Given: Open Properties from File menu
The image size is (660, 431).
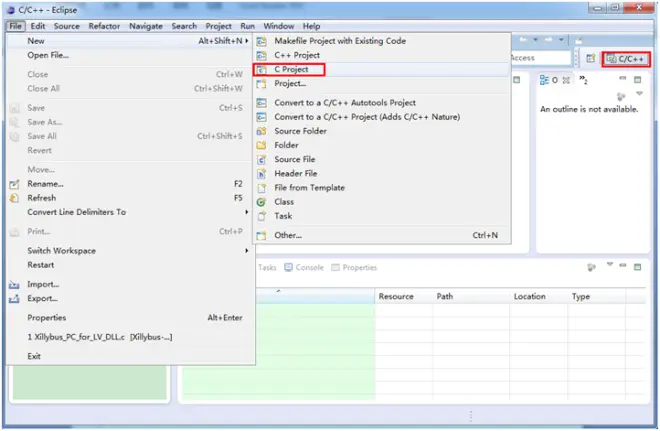Looking at the screenshot, I should click(129, 318).
